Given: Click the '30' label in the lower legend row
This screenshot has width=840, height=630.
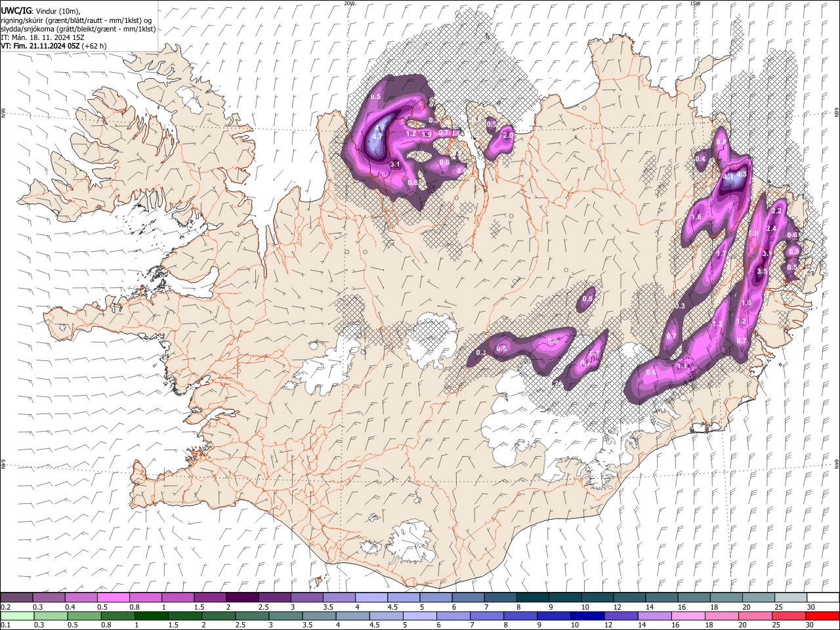Looking at the screenshot, I should point(811,625).
